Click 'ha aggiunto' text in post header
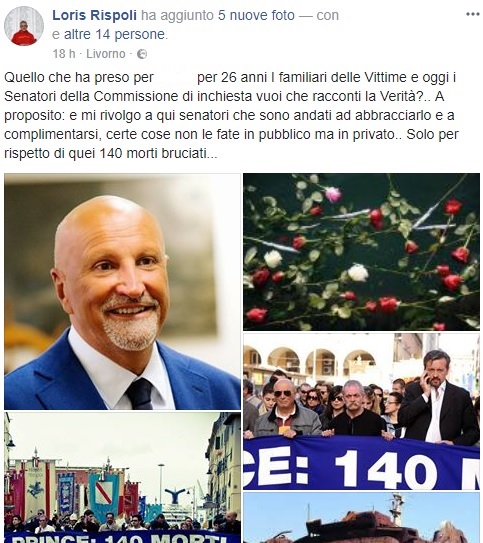 click(x=177, y=15)
